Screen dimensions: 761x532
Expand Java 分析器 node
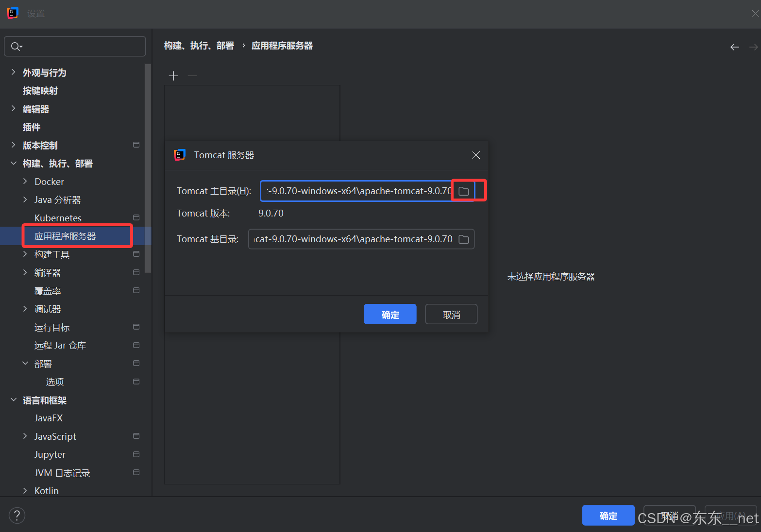tap(25, 199)
